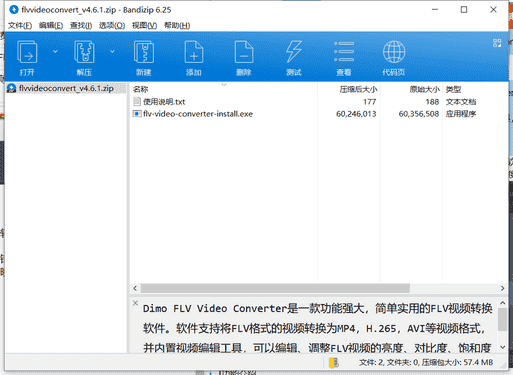Click the 应用程序 type cell
Viewport: 513px width, 375px height.
click(461, 114)
